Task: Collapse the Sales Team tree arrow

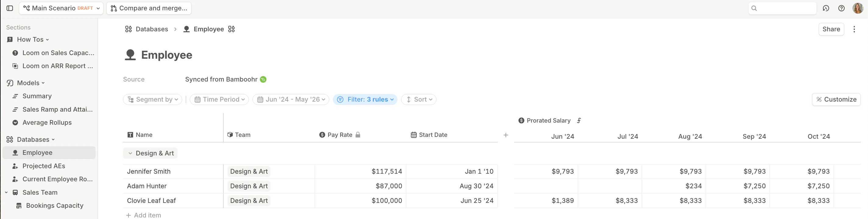Action: [x=6, y=193]
